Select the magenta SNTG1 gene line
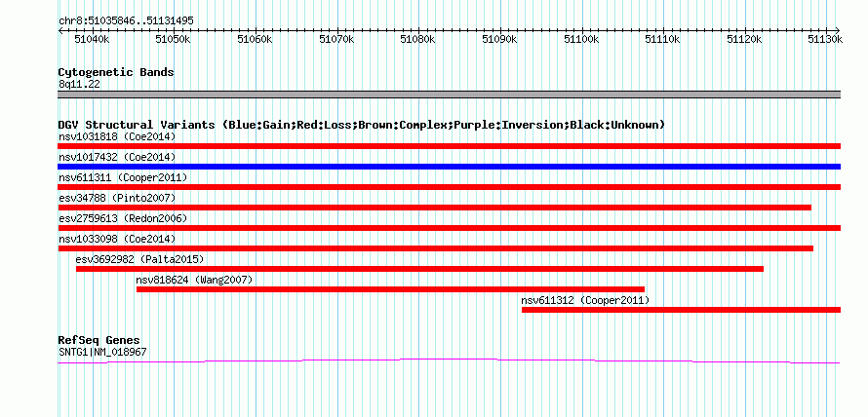868x417 pixels. click(x=449, y=360)
